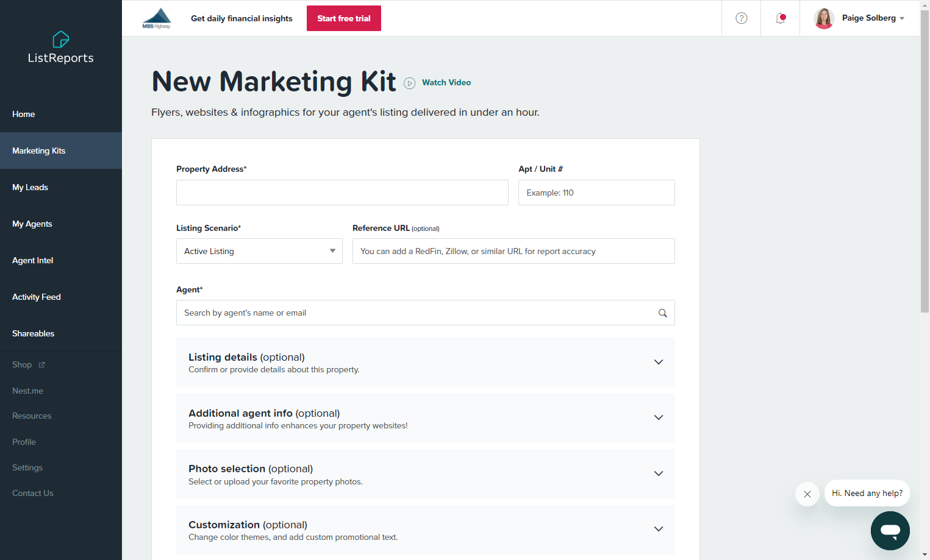Dismiss the 'Need any help?' popup
The height and width of the screenshot is (560, 930).
point(807,494)
